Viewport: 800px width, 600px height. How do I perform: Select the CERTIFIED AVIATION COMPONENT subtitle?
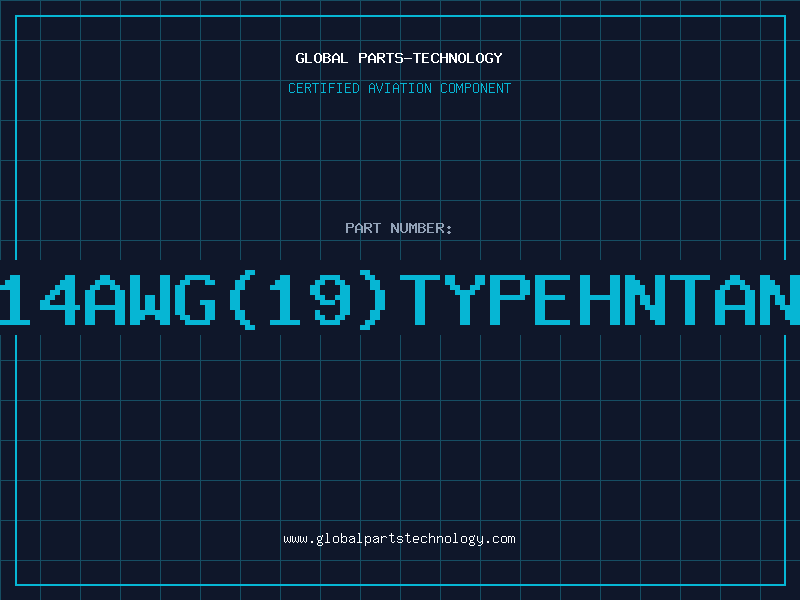399,88
